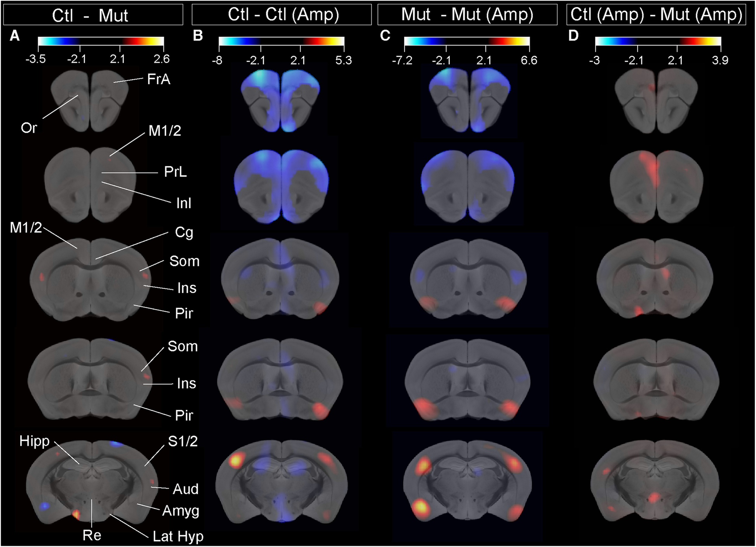
Task: Click the Hipp region label
Action: 35,441
